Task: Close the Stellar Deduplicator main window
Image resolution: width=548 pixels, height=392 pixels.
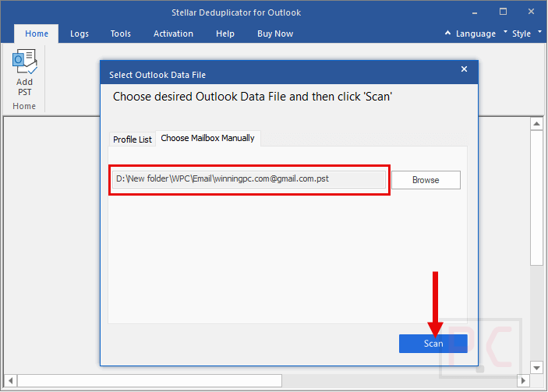Action: (531, 12)
